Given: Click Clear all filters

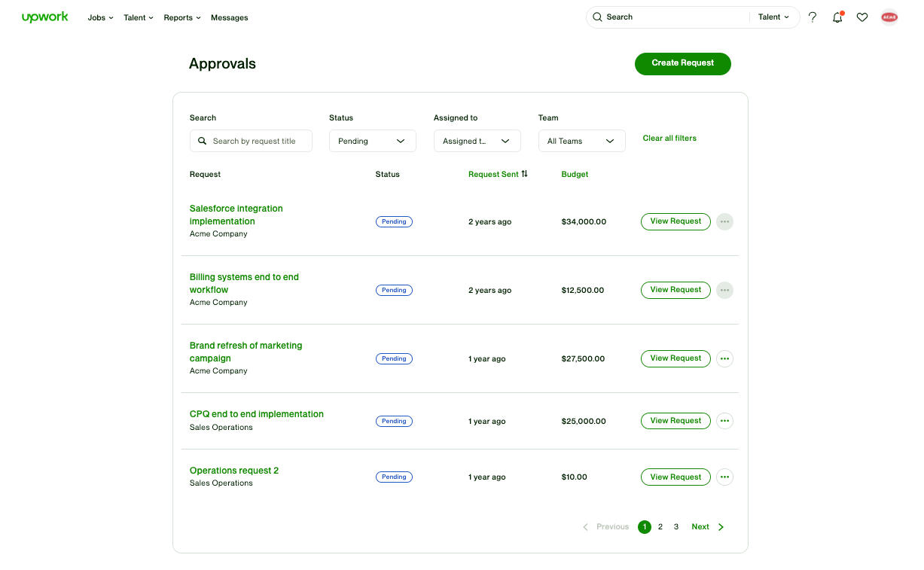Looking at the screenshot, I should tap(669, 139).
